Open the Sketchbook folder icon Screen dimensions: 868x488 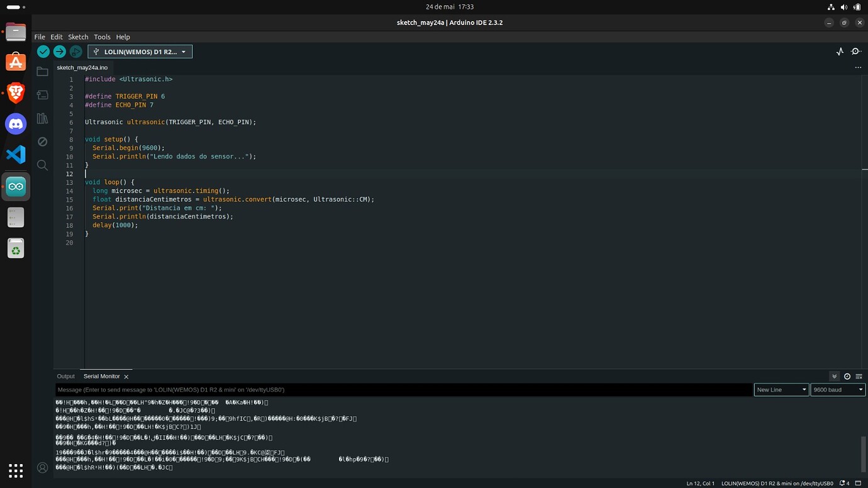(42, 72)
